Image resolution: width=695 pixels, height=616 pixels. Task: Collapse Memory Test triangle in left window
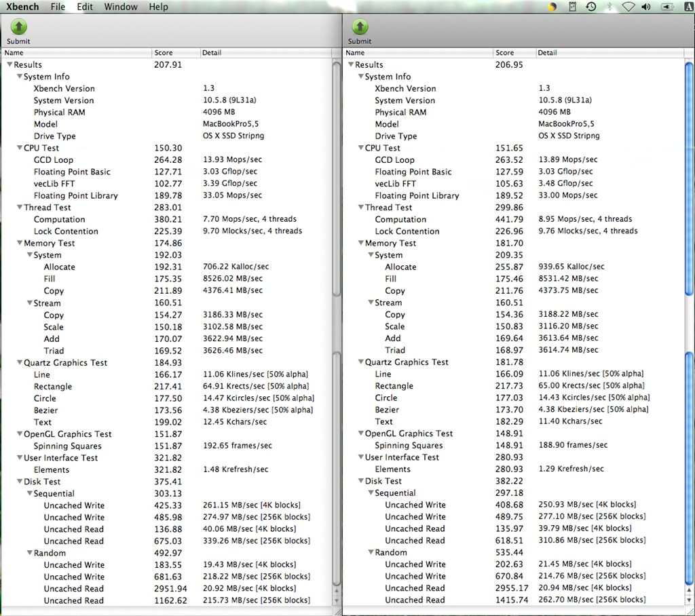(19, 243)
